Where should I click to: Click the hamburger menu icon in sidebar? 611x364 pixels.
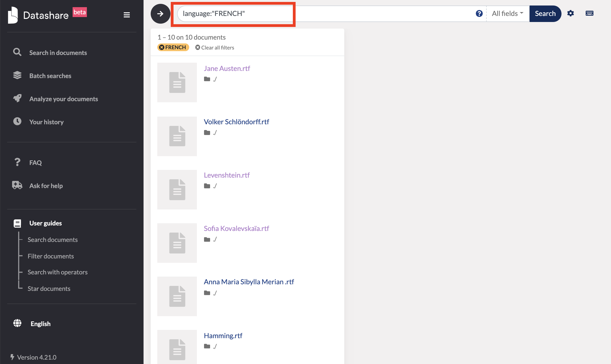click(126, 15)
